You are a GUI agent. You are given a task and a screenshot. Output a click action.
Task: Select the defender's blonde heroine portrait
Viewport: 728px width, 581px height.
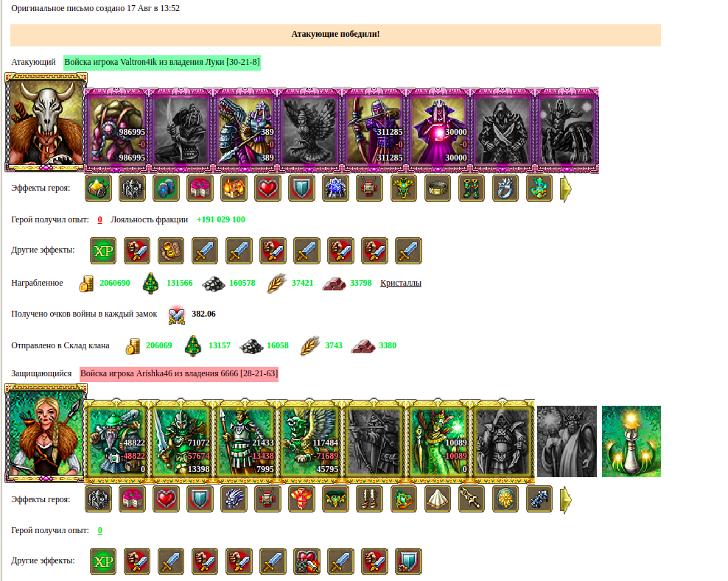coord(46,433)
